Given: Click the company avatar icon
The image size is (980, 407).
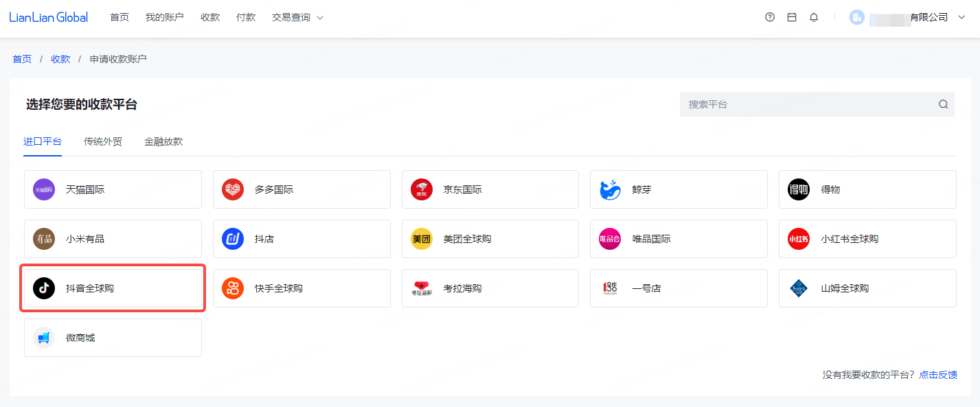Looking at the screenshot, I should [856, 17].
